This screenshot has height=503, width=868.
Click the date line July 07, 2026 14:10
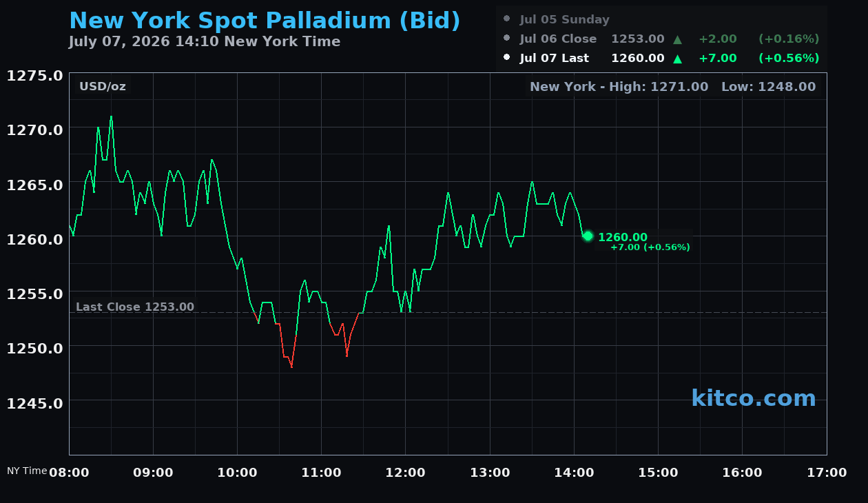[x=205, y=41]
